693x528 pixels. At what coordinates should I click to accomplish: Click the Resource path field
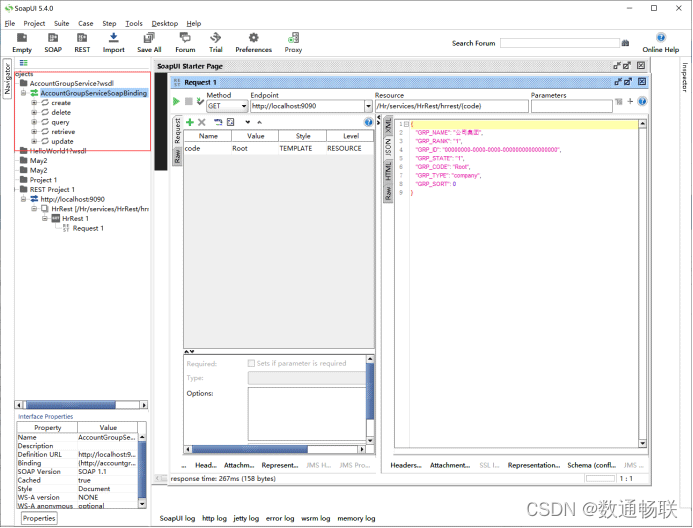pos(451,106)
